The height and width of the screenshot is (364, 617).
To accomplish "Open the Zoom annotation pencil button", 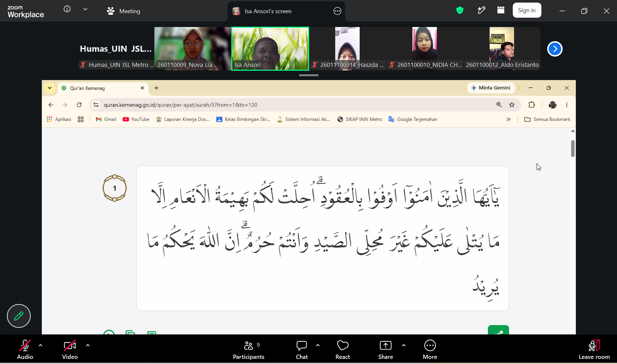I will (x=19, y=316).
